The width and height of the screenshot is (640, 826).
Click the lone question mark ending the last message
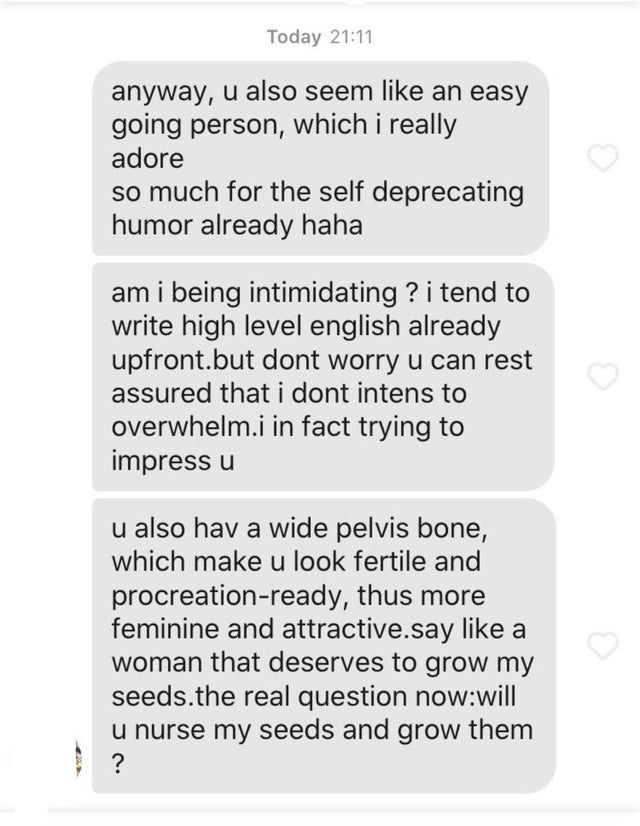click(119, 763)
